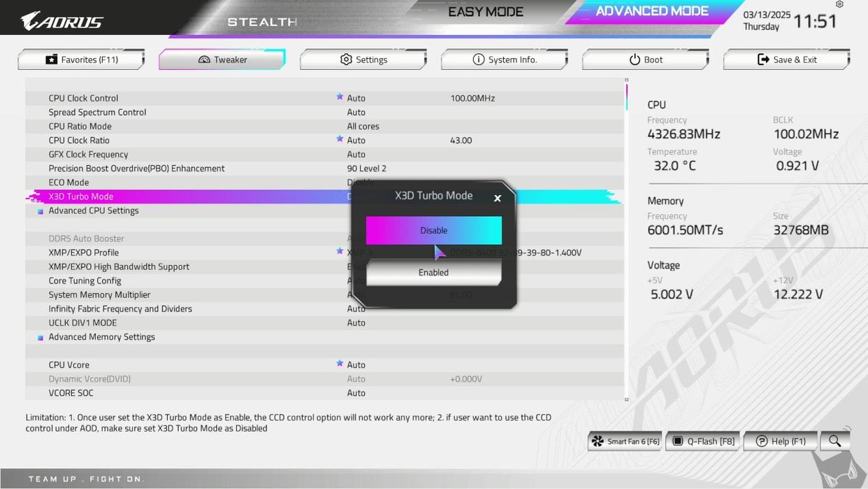868x489 pixels.
Task: Open Help (F1) button
Action: tap(781, 441)
